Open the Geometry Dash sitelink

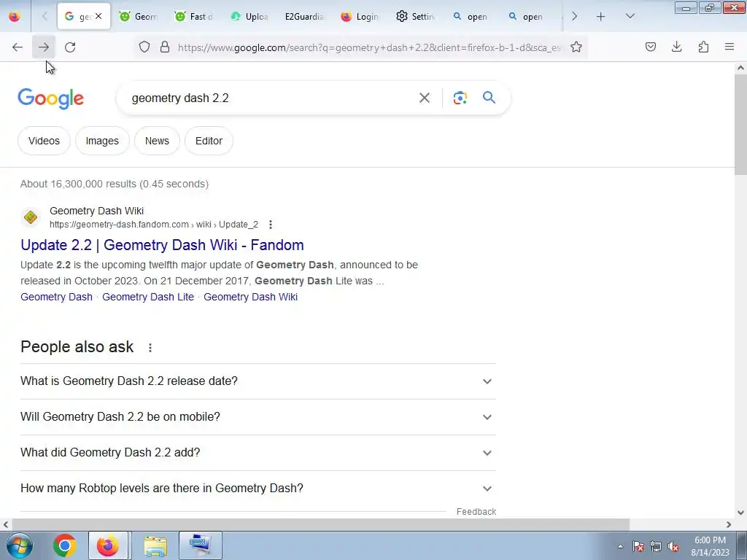tap(56, 297)
